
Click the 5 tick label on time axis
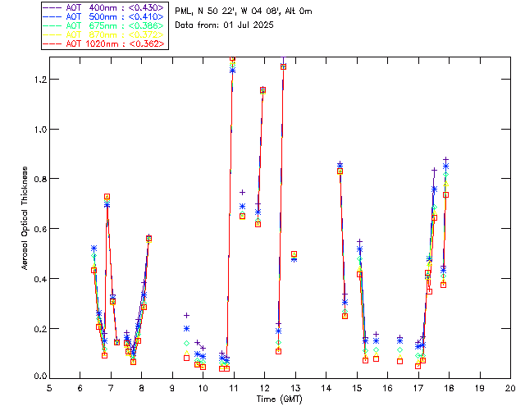pyautogui.click(x=48, y=387)
